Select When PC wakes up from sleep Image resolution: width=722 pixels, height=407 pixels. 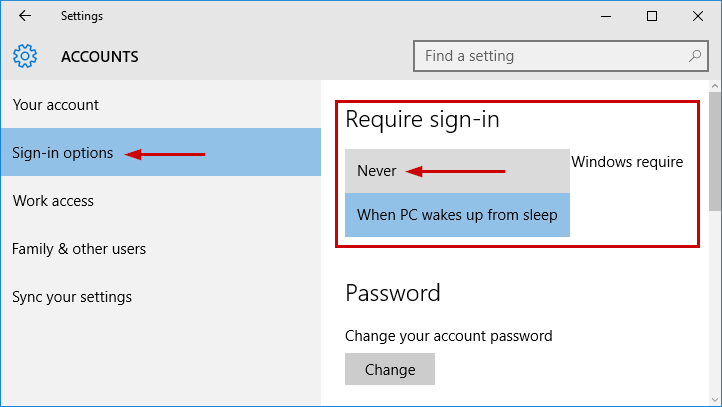(x=457, y=215)
